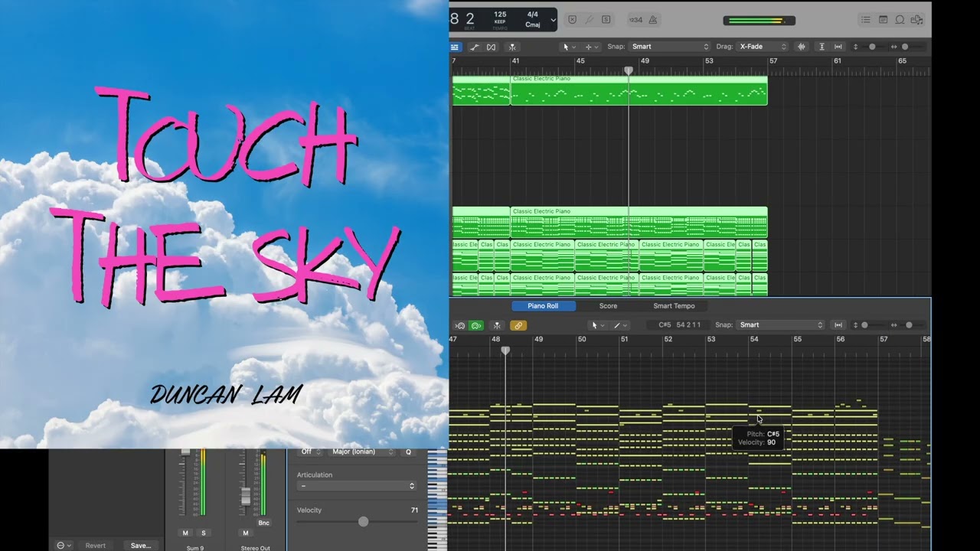This screenshot has height=551, width=980.
Task: Click the Piano Roll horizontal auto zoom icon
Action: pyautogui.click(x=838, y=325)
